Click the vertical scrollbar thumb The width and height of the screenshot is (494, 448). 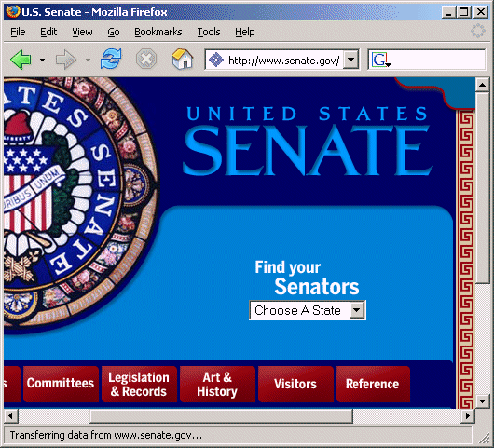point(482,187)
